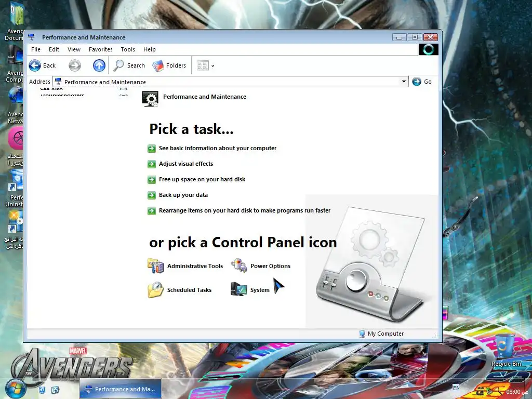Click green arrow beside Adjust visual effects

click(x=152, y=164)
